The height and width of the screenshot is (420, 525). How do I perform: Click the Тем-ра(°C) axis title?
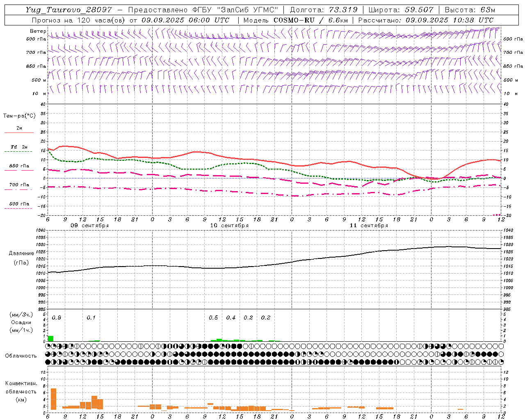point(19,116)
